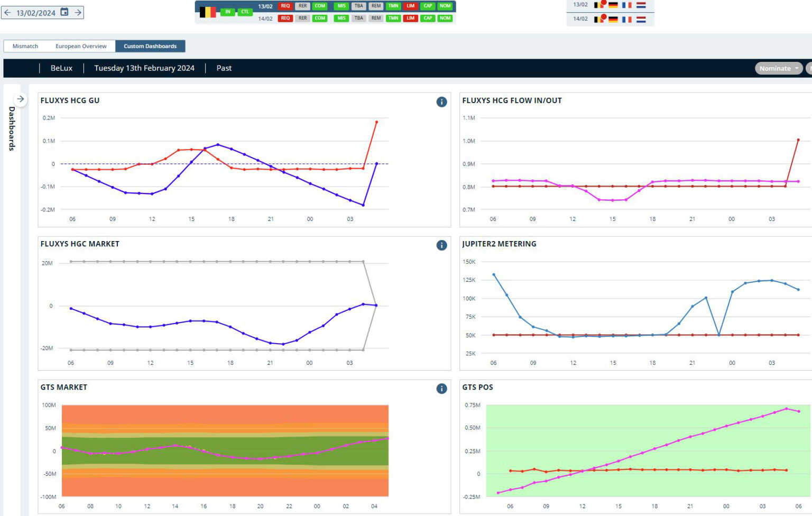
Task: Click the info icon beside FLUXYS HGC MARKET
Action: click(441, 245)
